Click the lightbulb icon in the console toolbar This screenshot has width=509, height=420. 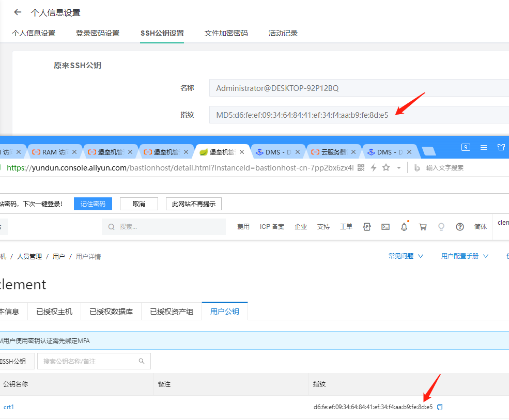click(441, 226)
